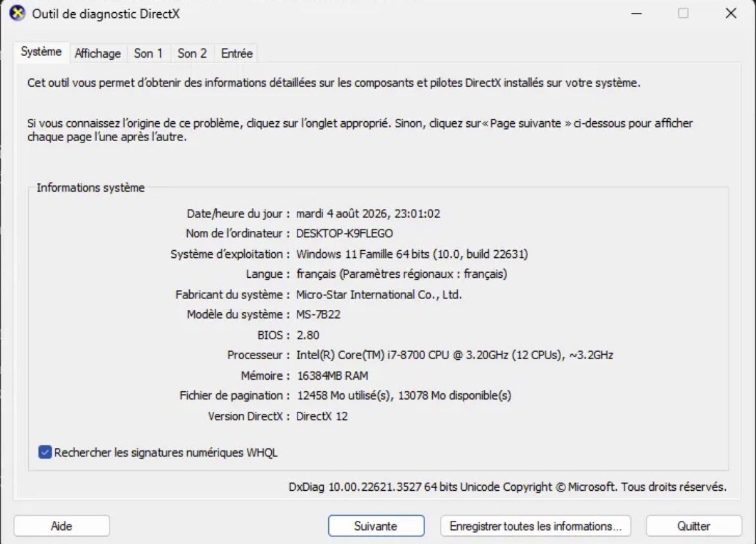The height and width of the screenshot is (544, 756).
Task: Click the 'Cet outil vous permet' description line
Action: [333, 83]
